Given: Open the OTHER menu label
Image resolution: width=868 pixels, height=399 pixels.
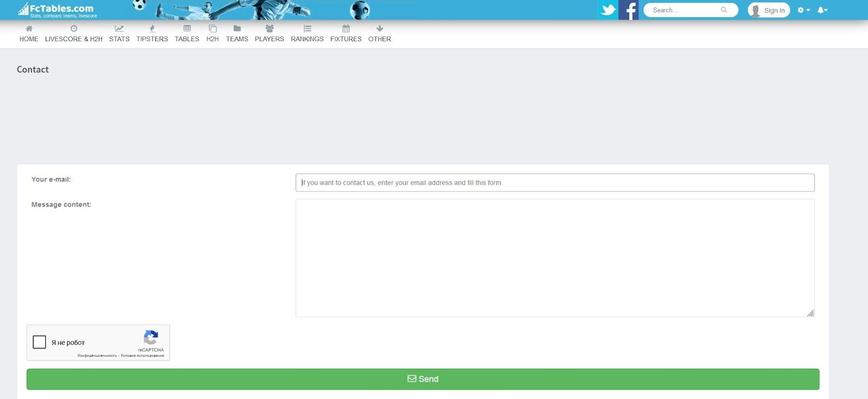Looking at the screenshot, I should point(380,39).
